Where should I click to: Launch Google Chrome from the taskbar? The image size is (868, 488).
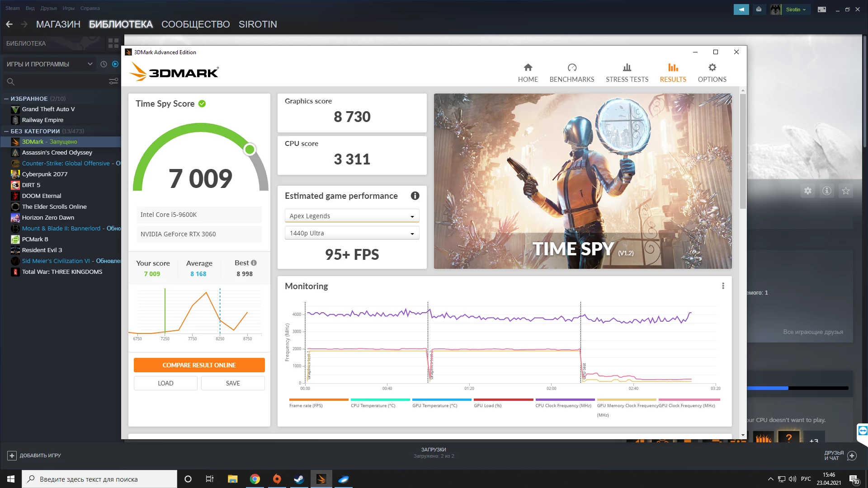[255, 479]
